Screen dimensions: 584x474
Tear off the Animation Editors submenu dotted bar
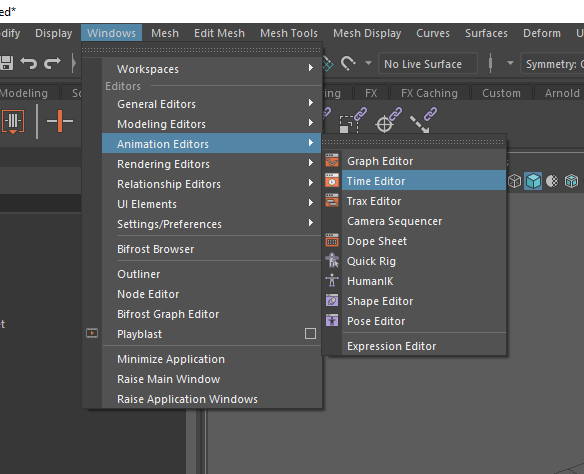[413, 142]
